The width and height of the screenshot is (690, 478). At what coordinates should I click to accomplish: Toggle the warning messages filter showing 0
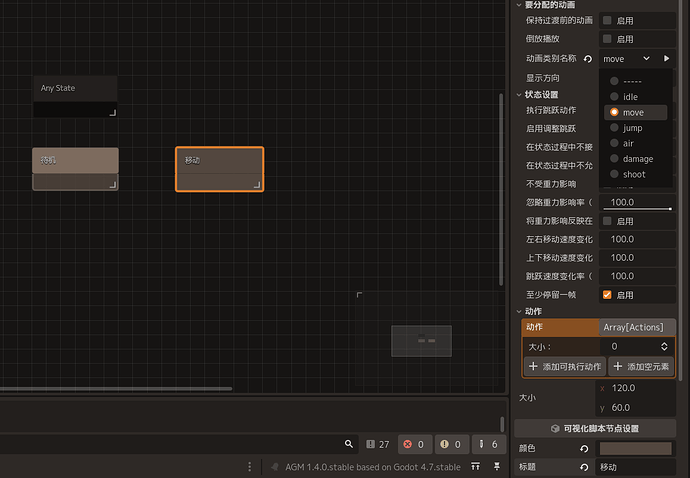pos(451,445)
